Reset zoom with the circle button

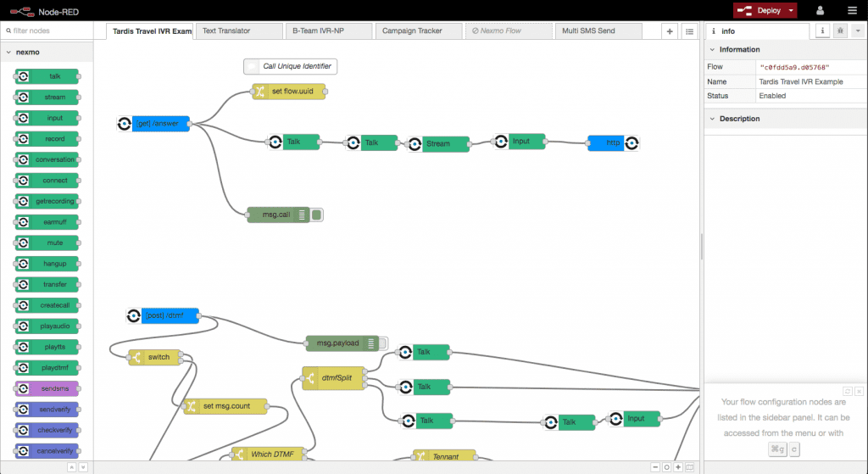pos(667,467)
